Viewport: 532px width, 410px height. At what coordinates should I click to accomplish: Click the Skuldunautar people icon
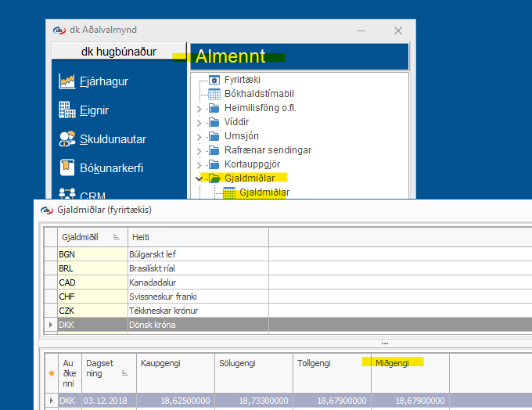(x=66, y=139)
